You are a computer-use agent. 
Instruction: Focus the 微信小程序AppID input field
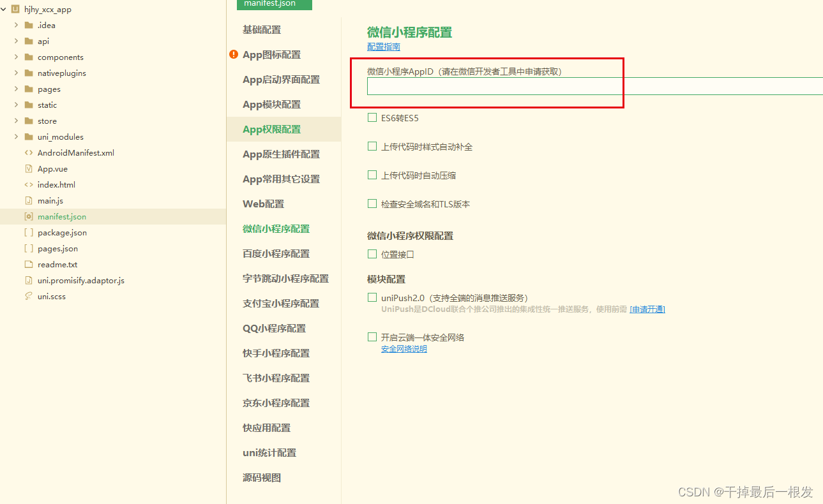(x=595, y=86)
